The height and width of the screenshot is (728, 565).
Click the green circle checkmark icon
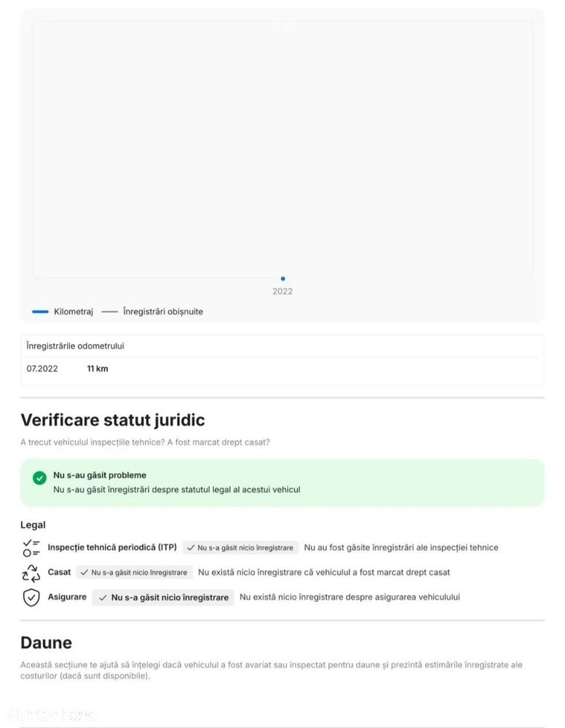(x=40, y=478)
